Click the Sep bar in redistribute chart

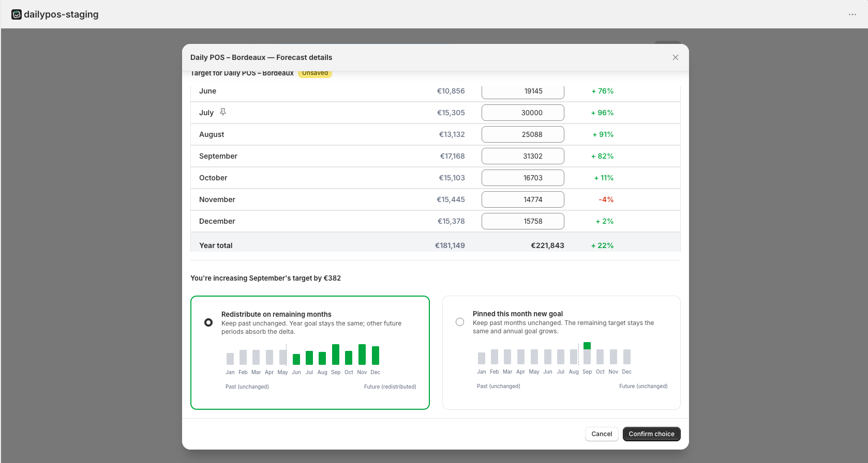[336, 354]
